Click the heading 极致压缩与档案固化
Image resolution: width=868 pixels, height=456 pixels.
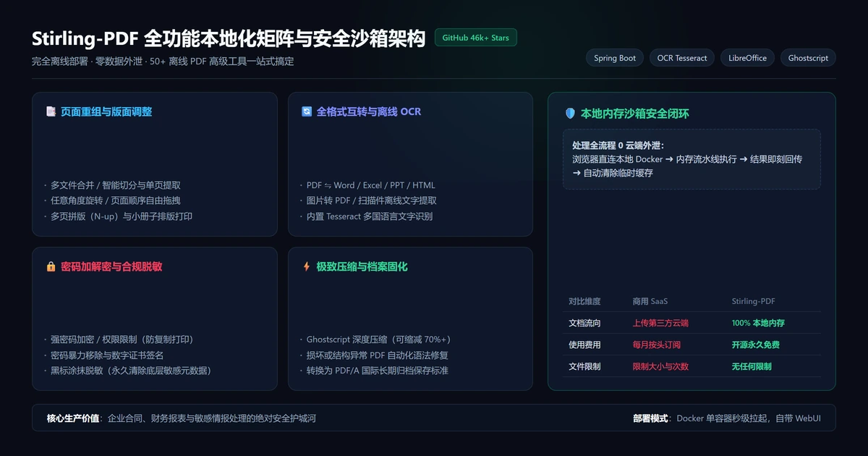(362, 266)
